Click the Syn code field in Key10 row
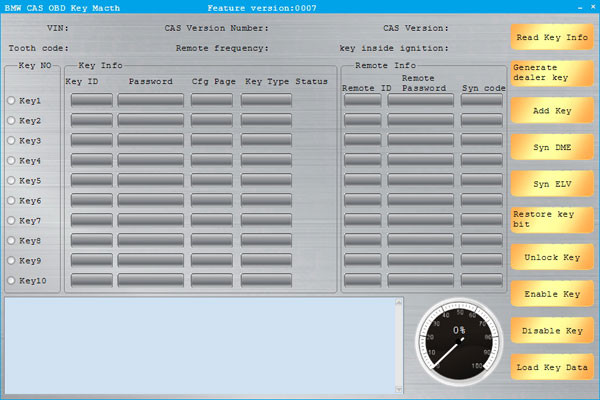600x400 pixels. 481,280
